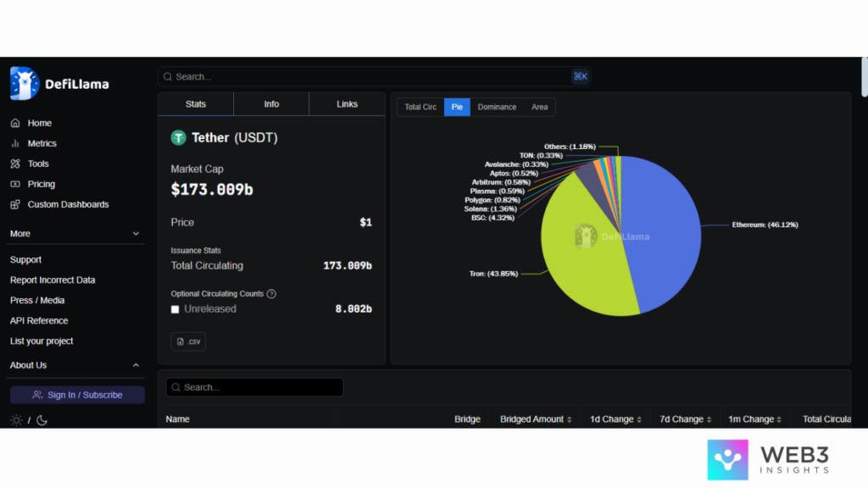Click the Name column header
The height and width of the screenshot is (488, 868).
click(x=178, y=419)
